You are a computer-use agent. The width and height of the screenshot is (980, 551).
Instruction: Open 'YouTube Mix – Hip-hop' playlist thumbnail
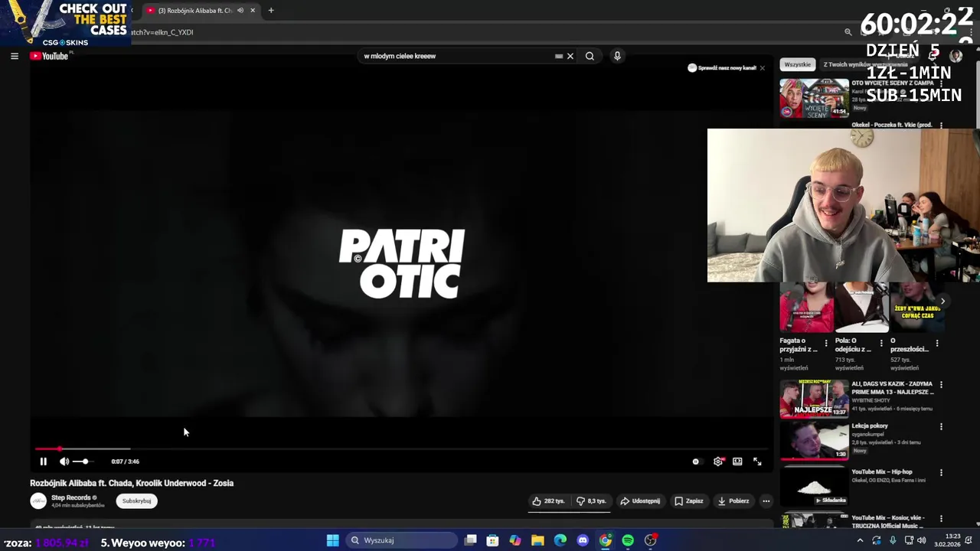click(815, 487)
